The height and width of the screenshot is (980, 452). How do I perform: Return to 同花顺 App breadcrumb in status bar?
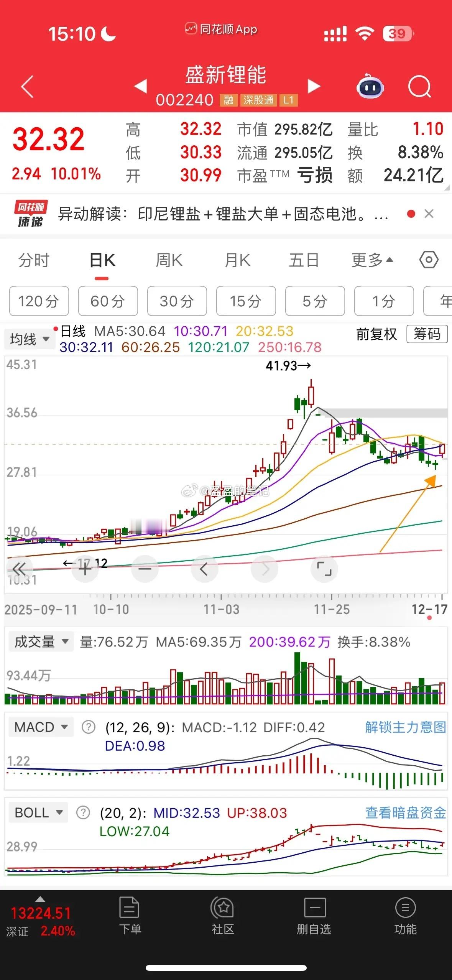click(221, 29)
